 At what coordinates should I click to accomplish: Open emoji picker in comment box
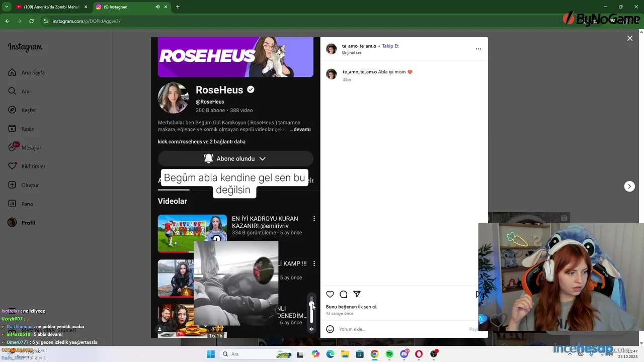click(330, 329)
